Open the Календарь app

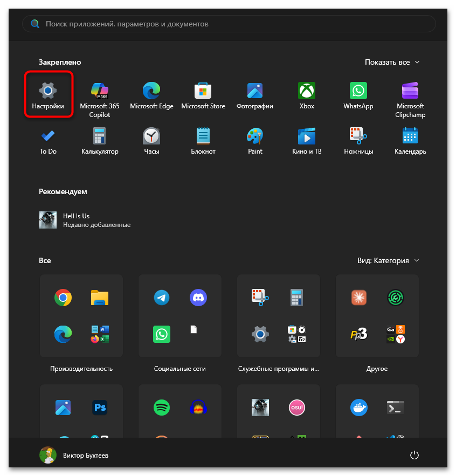click(x=410, y=141)
